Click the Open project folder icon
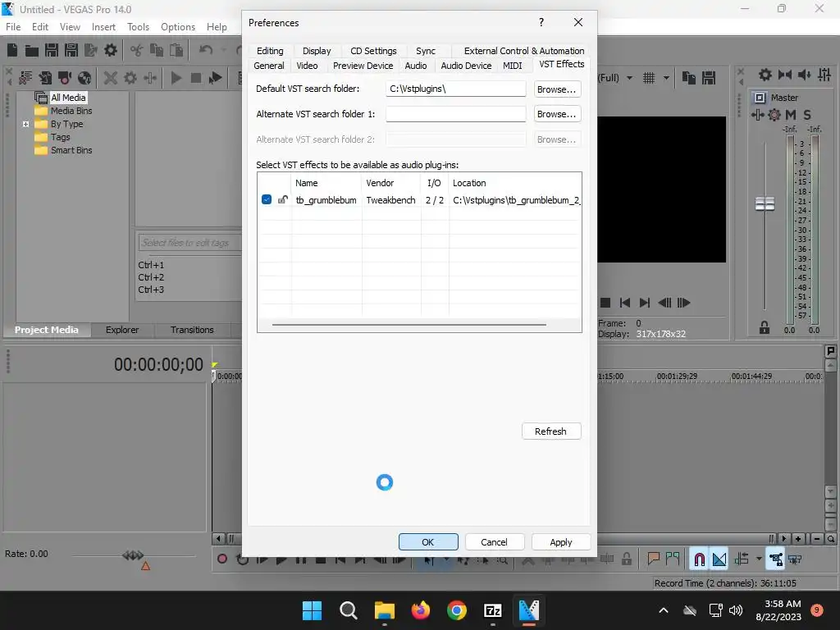840x630 pixels. point(32,51)
